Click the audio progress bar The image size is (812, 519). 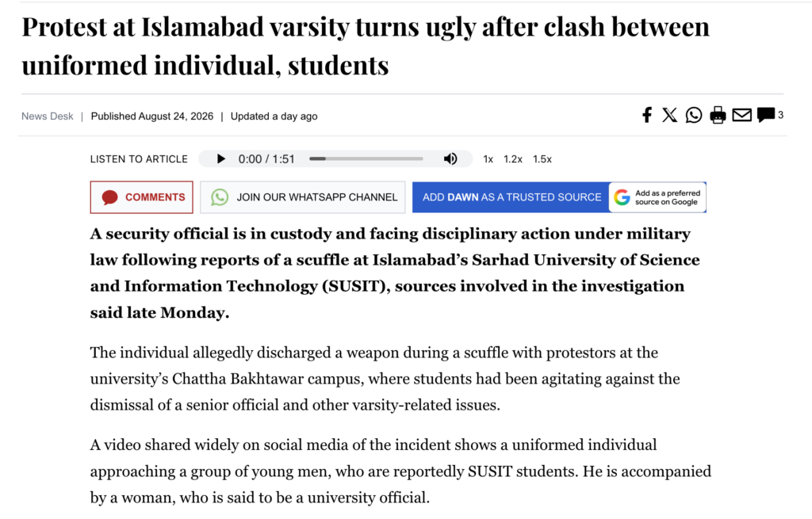tap(366, 158)
